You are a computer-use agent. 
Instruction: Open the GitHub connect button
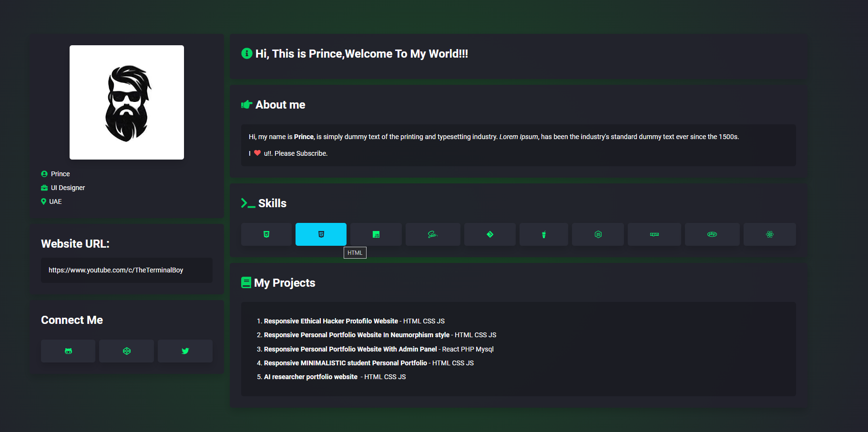68,351
